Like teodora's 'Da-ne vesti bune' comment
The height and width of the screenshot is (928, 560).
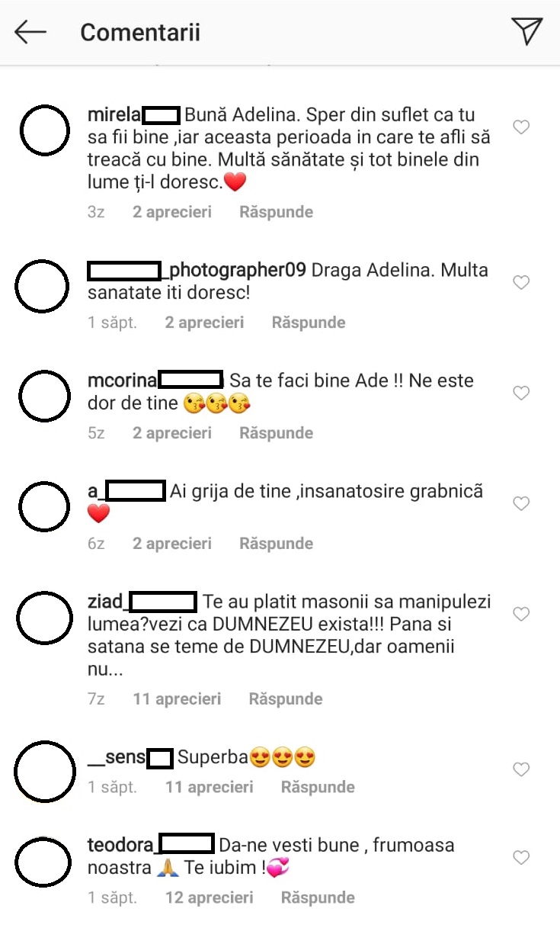pyautogui.click(x=521, y=858)
